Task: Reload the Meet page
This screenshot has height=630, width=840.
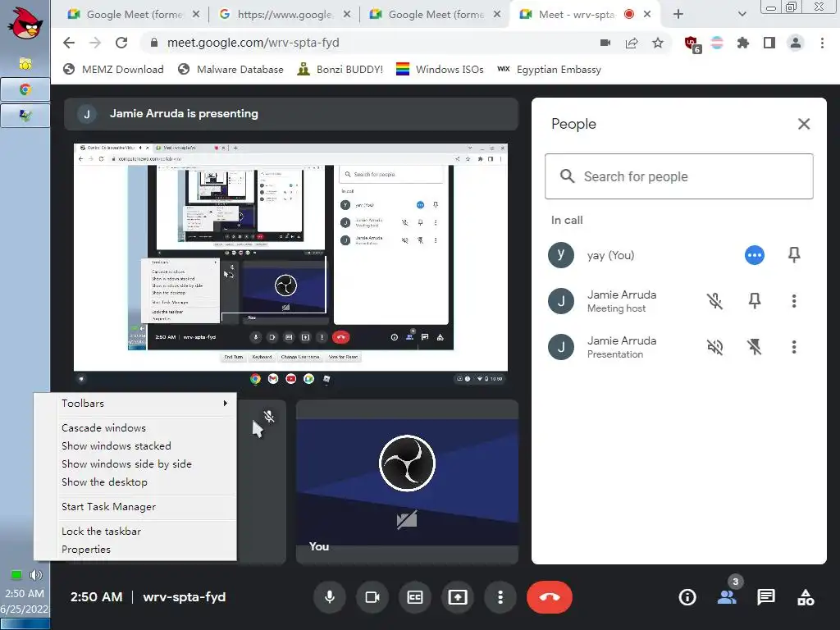Action: [x=121, y=43]
